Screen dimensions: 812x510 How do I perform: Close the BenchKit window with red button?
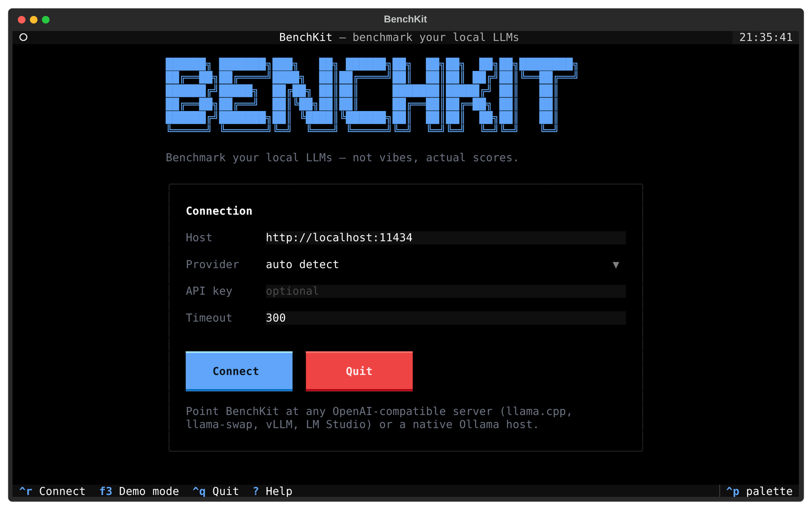pos(21,19)
